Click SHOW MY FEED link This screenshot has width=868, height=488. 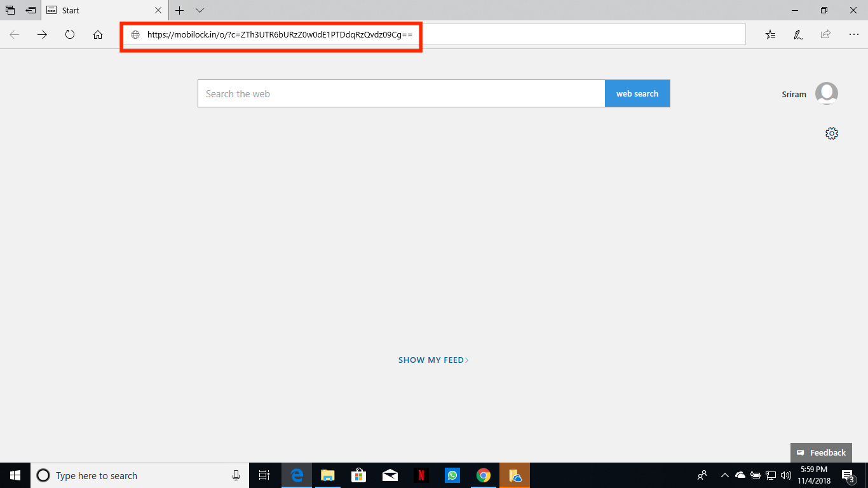433,360
